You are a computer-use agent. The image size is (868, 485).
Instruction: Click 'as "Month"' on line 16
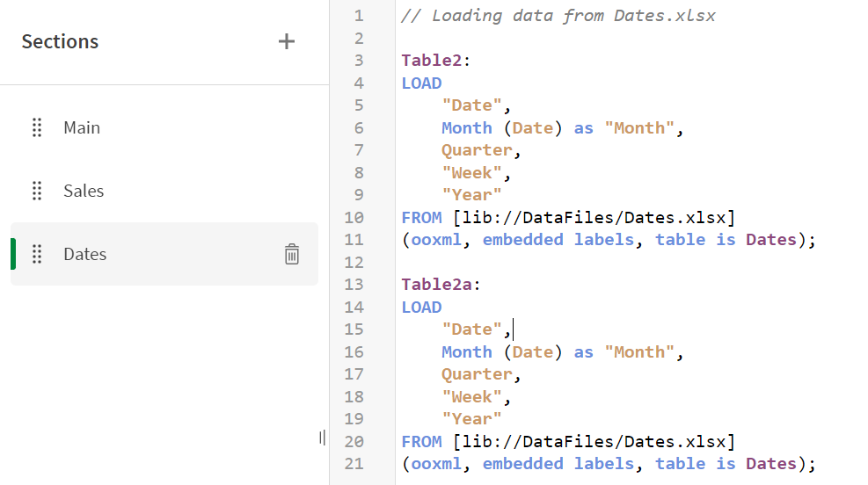click(x=624, y=351)
